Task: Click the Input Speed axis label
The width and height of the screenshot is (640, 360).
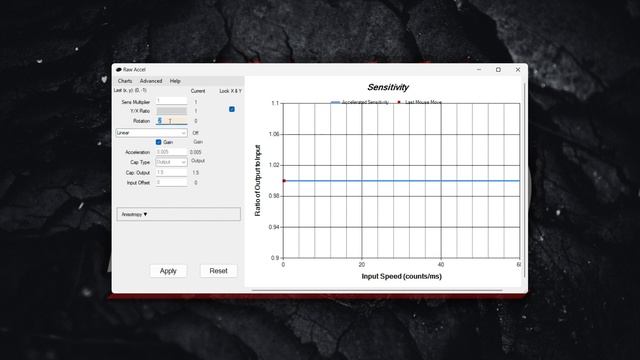Action: pos(402,276)
